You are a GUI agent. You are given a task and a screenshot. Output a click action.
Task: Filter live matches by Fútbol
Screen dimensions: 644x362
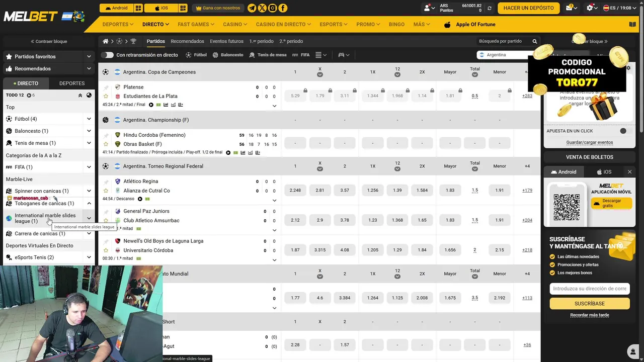[196, 55]
